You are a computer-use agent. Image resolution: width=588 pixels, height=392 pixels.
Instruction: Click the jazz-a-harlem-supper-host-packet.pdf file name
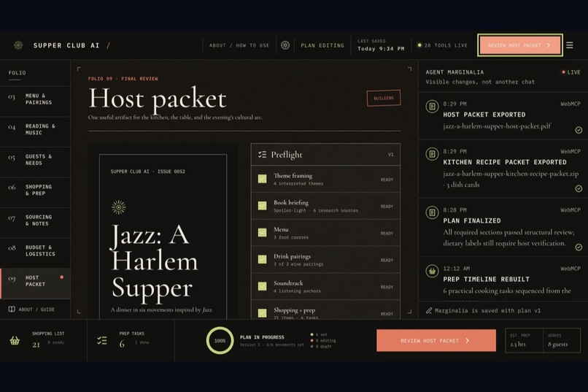(497, 126)
